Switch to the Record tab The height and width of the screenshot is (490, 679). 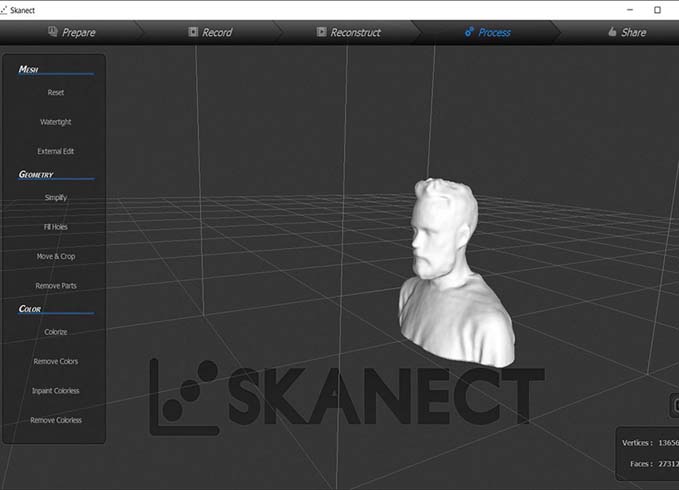click(x=211, y=32)
